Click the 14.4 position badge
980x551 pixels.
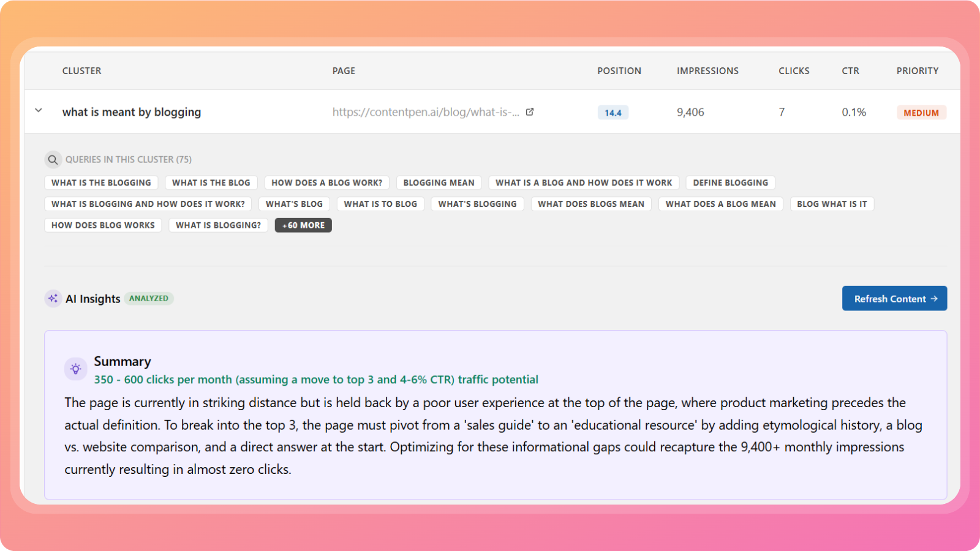[612, 113]
